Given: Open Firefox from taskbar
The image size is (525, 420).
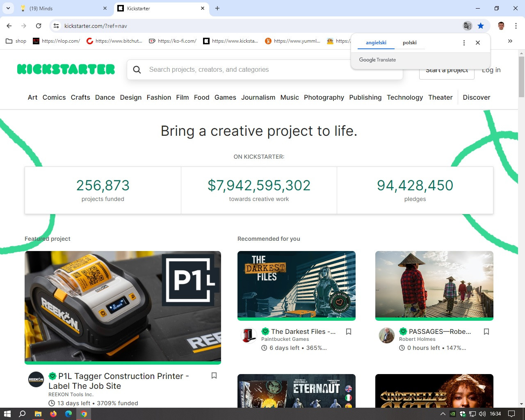Looking at the screenshot, I should [x=53, y=414].
